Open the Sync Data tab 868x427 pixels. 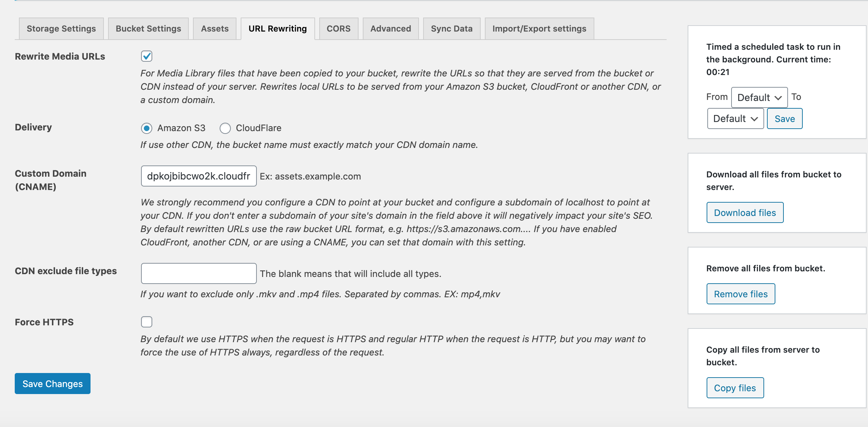(452, 29)
